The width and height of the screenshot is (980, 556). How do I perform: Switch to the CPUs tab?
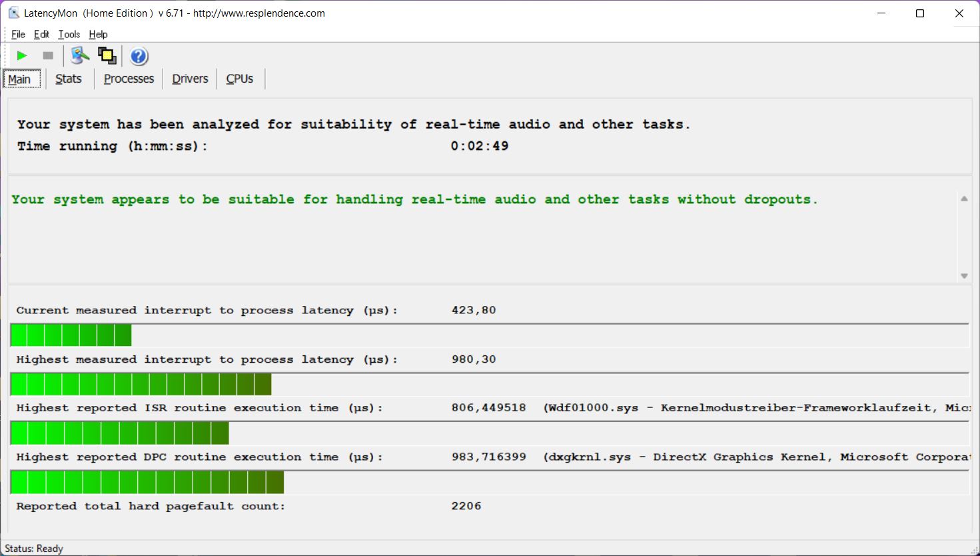240,79
